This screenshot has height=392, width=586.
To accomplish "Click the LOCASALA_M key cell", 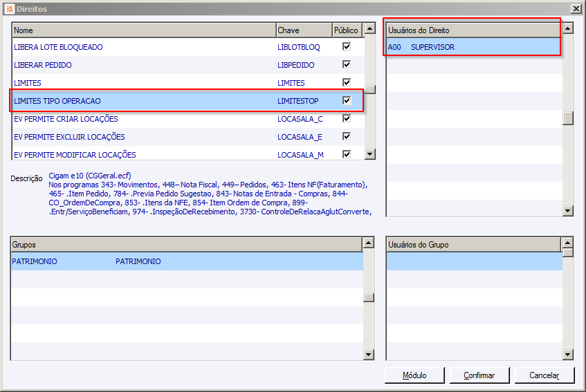I will 300,155.
